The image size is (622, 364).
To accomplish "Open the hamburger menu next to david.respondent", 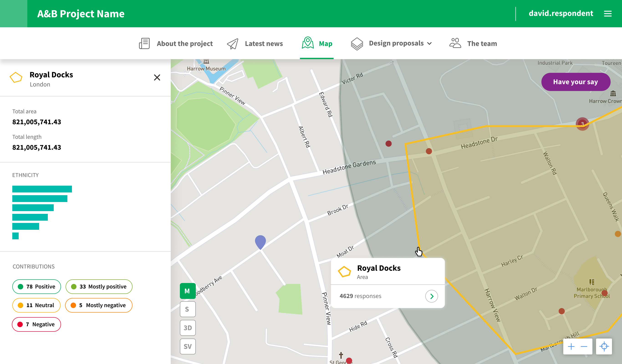I will coord(608,14).
